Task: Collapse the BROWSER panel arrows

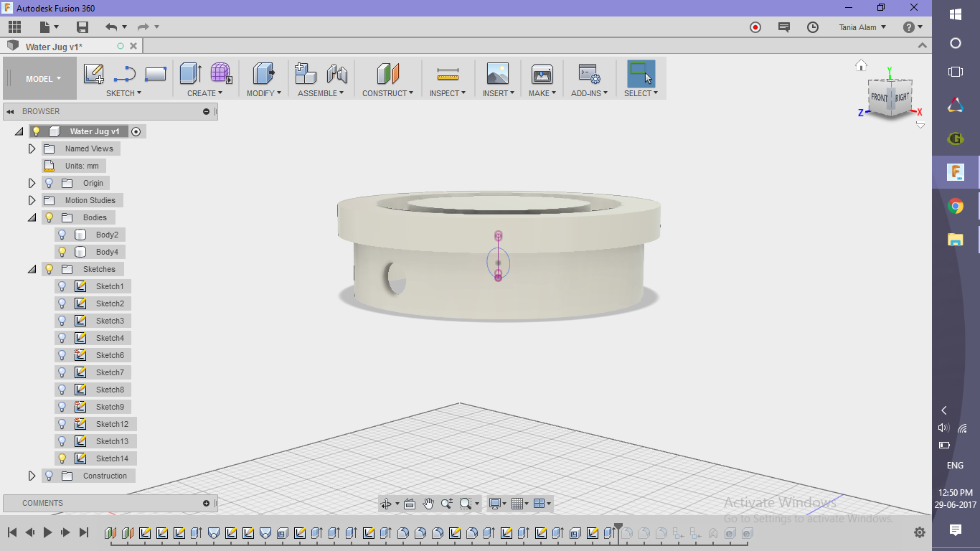Action: pyautogui.click(x=11, y=111)
